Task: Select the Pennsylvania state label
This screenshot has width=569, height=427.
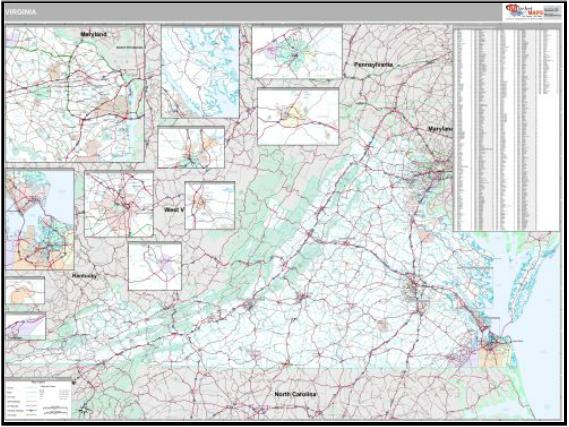Action: pos(373,65)
